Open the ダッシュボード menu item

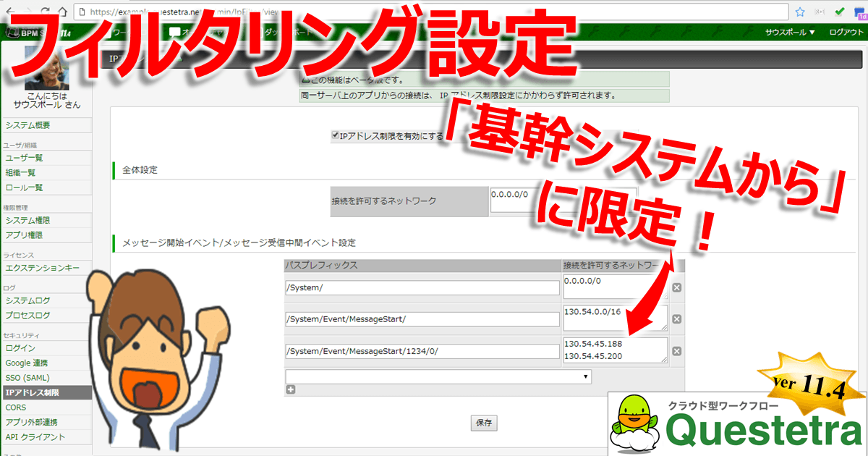coord(289,32)
